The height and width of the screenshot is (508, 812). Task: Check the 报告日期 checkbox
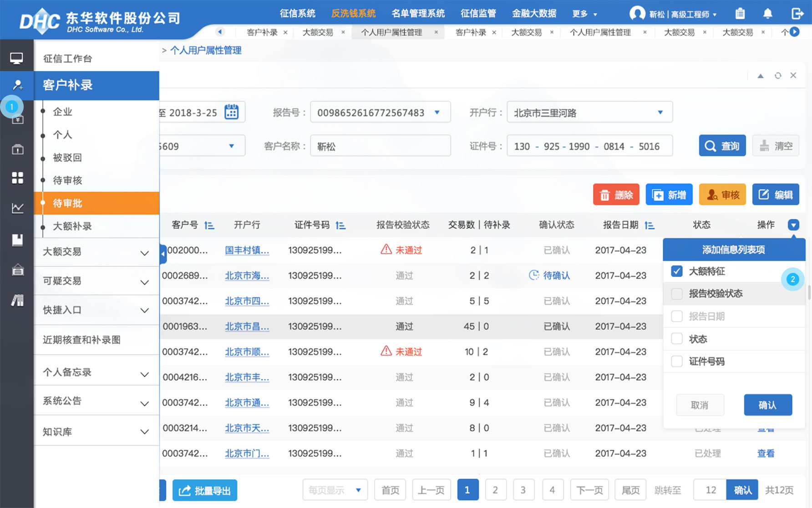tap(677, 316)
